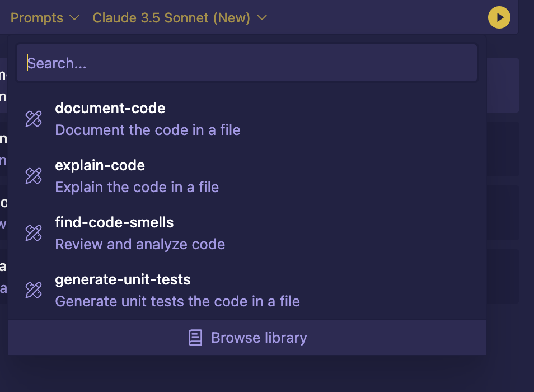Click the chevron next to Prompts
The image size is (534, 392).
click(x=74, y=18)
